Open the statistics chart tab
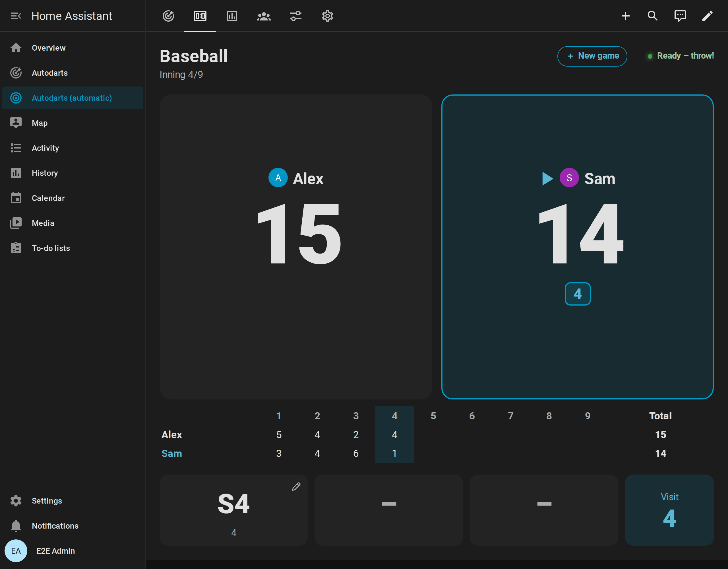 232,16
